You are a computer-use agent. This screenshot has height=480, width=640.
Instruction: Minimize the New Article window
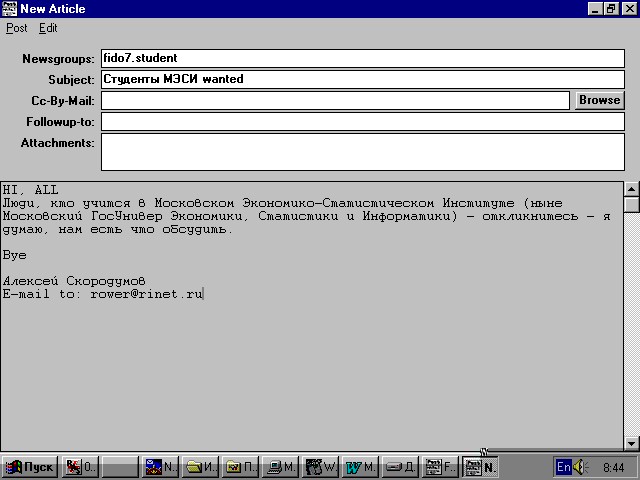pos(595,9)
